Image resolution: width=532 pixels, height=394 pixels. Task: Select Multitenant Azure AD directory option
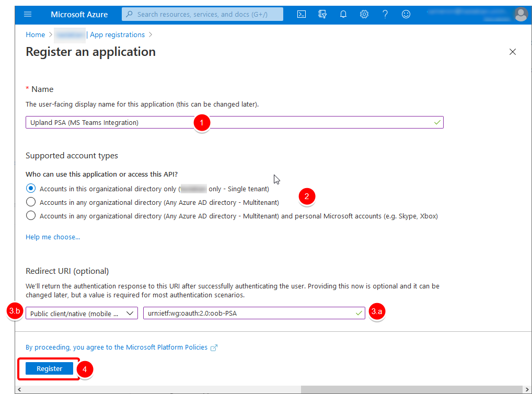click(x=31, y=202)
